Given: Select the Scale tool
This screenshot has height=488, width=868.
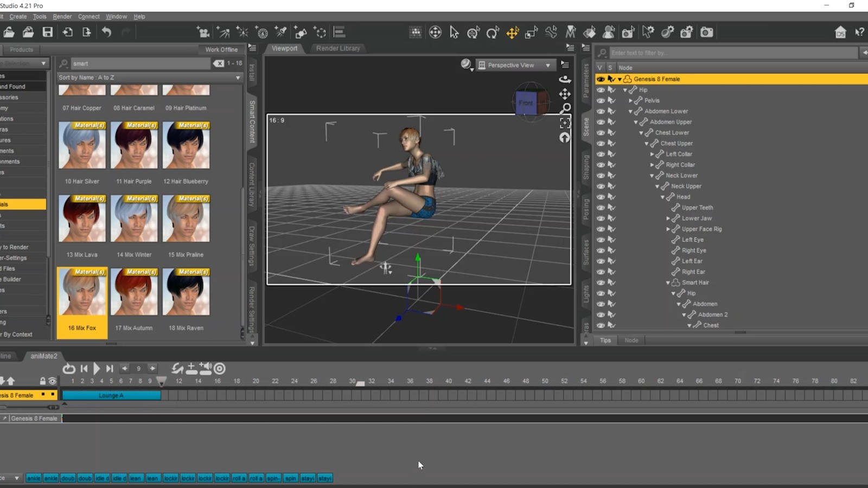Looking at the screenshot, I should point(531,33).
